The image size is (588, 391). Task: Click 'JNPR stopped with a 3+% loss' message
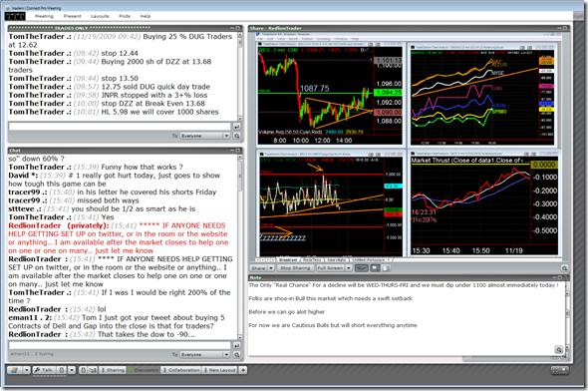154,95
